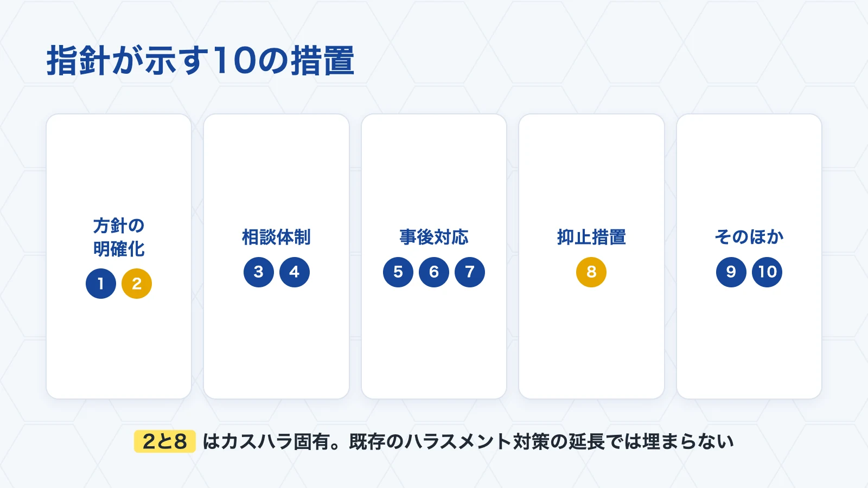
Task: Choose the blue circle numbered 6
Action: [434, 272]
